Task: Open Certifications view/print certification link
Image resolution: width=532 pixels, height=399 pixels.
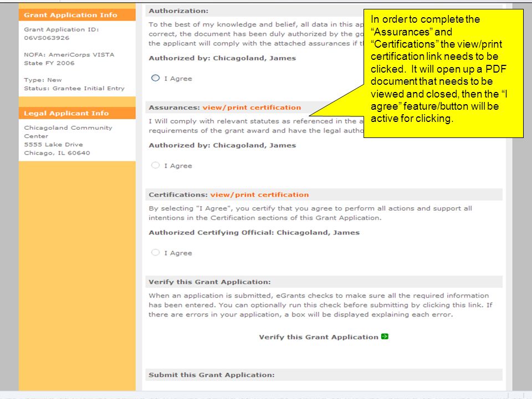Action: [259, 195]
